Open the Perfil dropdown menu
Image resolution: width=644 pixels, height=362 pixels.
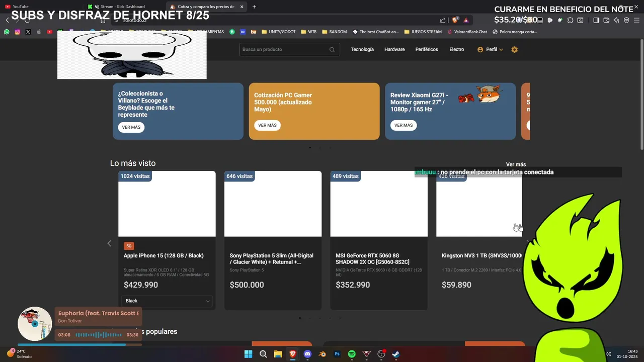[x=490, y=49]
